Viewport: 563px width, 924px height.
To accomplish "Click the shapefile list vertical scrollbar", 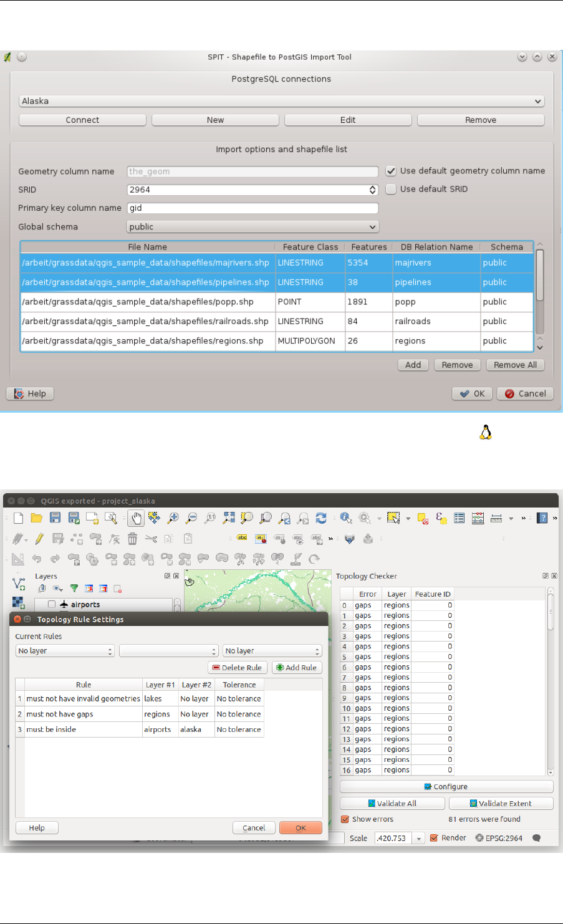I will 540,274.
